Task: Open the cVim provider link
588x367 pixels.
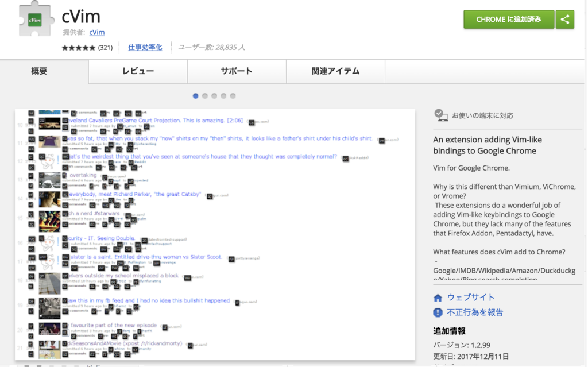Action: coord(96,32)
